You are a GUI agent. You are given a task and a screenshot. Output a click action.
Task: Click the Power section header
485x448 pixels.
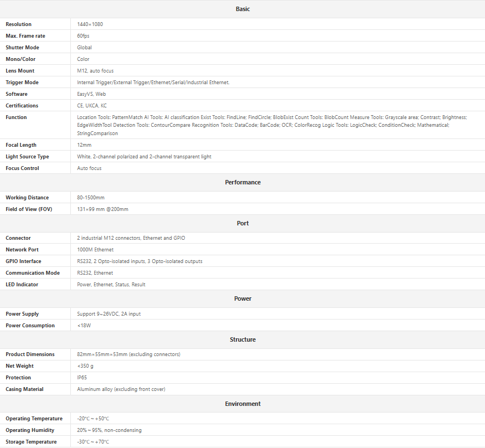tap(242, 298)
